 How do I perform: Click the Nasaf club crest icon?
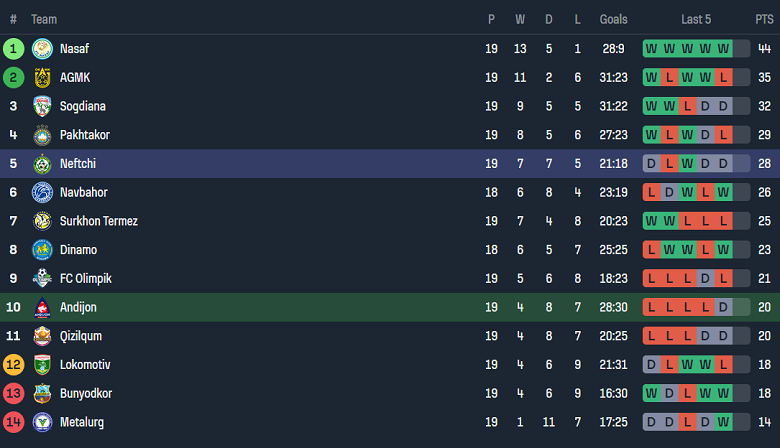point(42,48)
